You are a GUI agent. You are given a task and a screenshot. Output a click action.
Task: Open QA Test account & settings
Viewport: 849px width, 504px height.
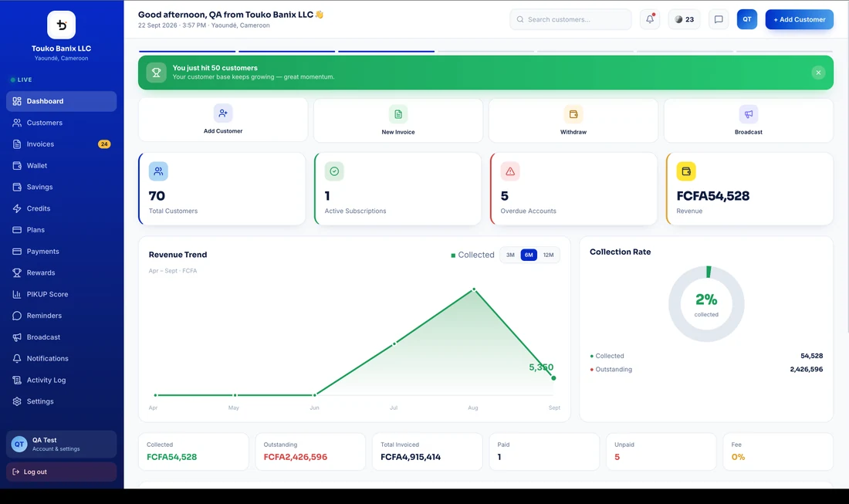pyautogui.click(x=61, y=445)
